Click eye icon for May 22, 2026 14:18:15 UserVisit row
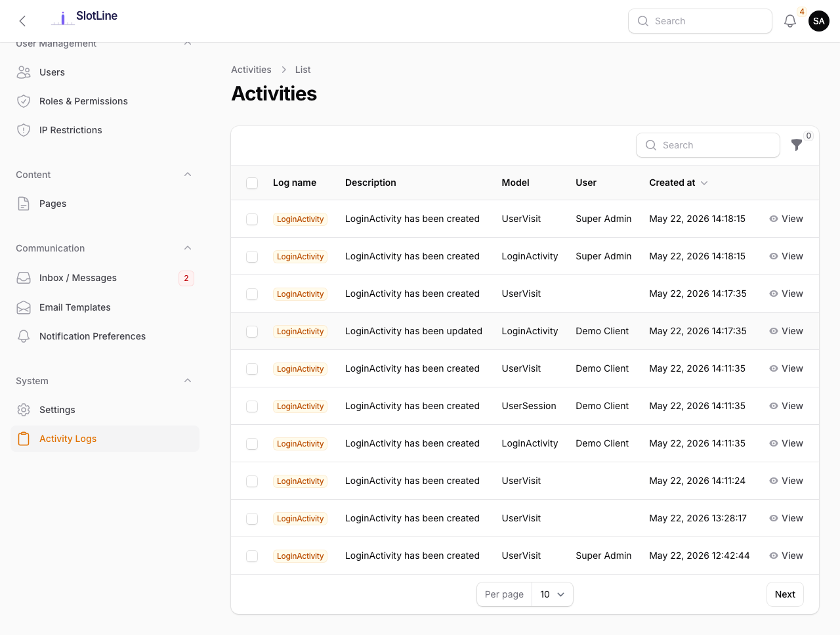The width and height of the screenshot is (840, 635). tap(774, 219)
